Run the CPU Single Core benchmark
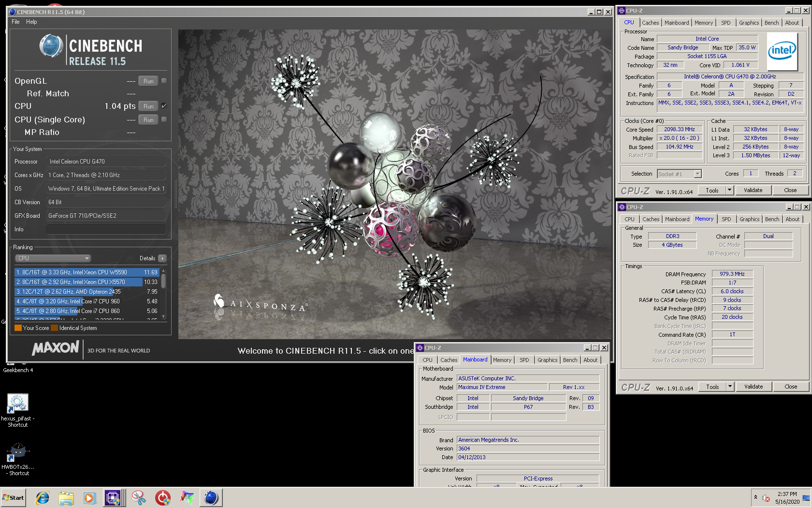 [148, 120]
